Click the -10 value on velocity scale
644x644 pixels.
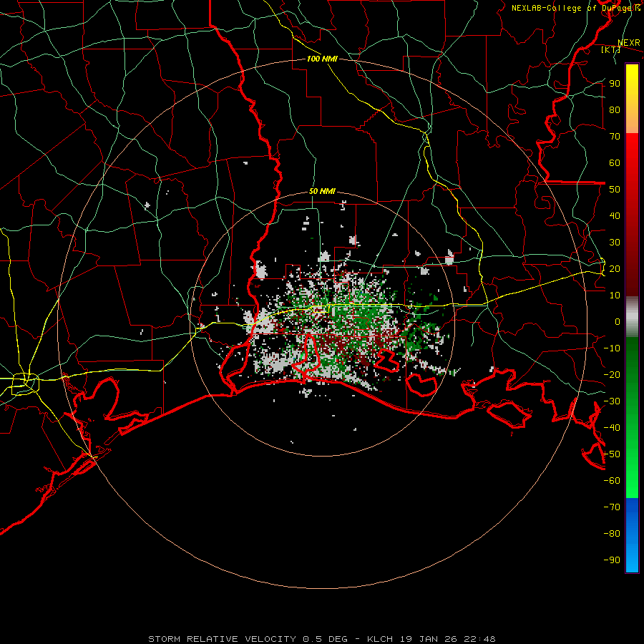pos(612,348)
